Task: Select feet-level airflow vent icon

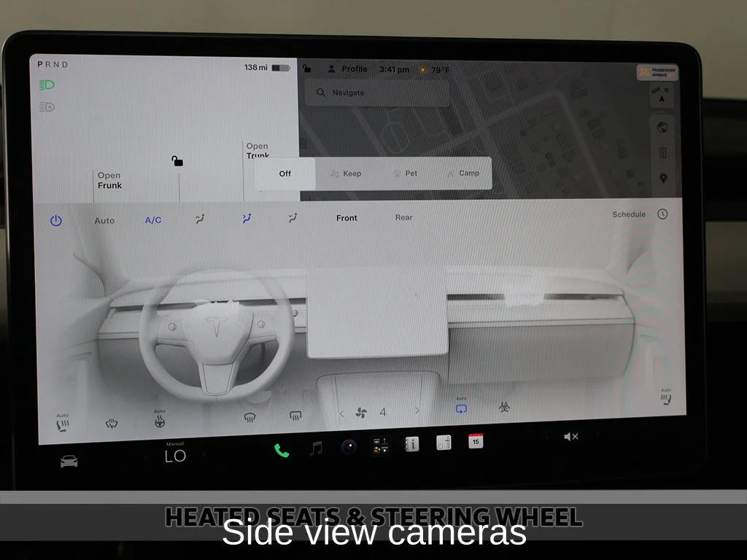Action: click(x=293, y=218)
